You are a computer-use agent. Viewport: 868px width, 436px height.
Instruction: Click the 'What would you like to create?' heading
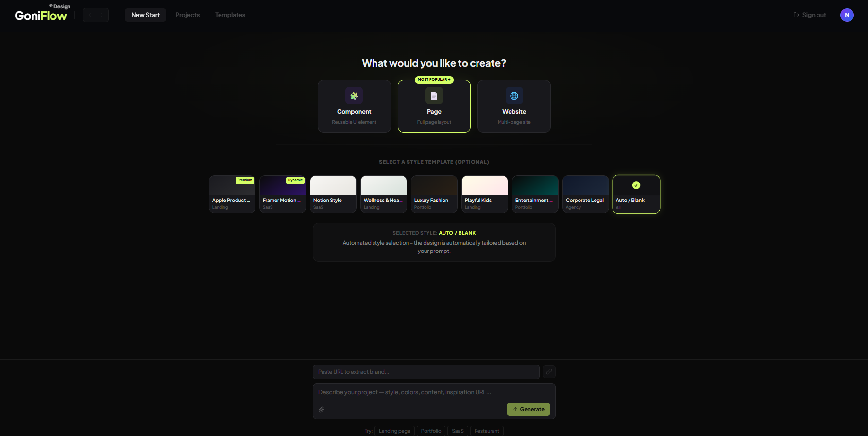coord(434,63)
